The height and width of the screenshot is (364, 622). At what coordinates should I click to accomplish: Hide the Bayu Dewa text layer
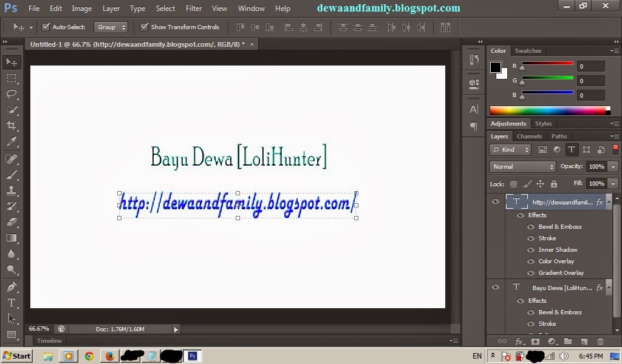pos(496,287)
